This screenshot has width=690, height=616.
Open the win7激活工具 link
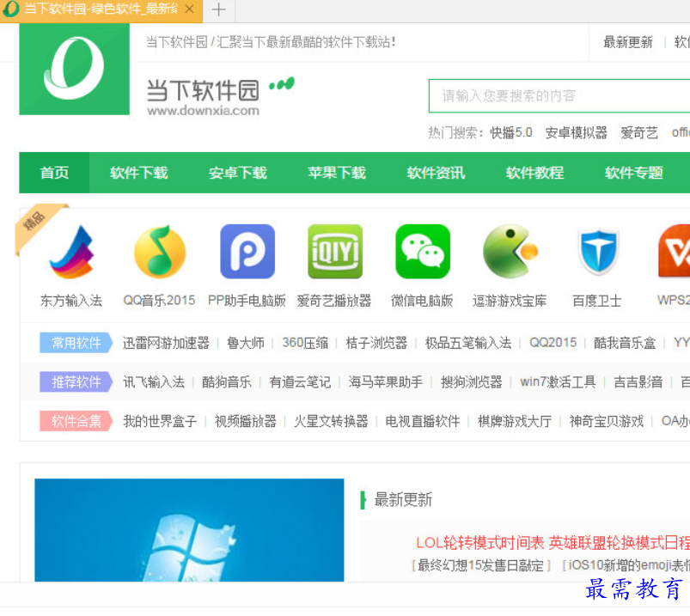tap(558, 382)
